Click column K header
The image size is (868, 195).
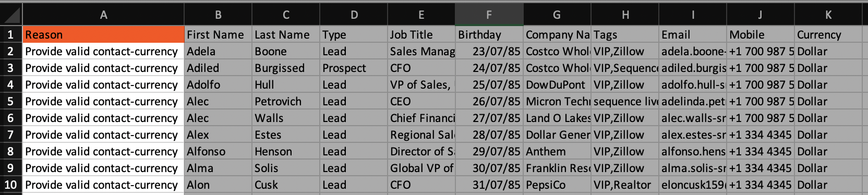click(x=828, y=15)
